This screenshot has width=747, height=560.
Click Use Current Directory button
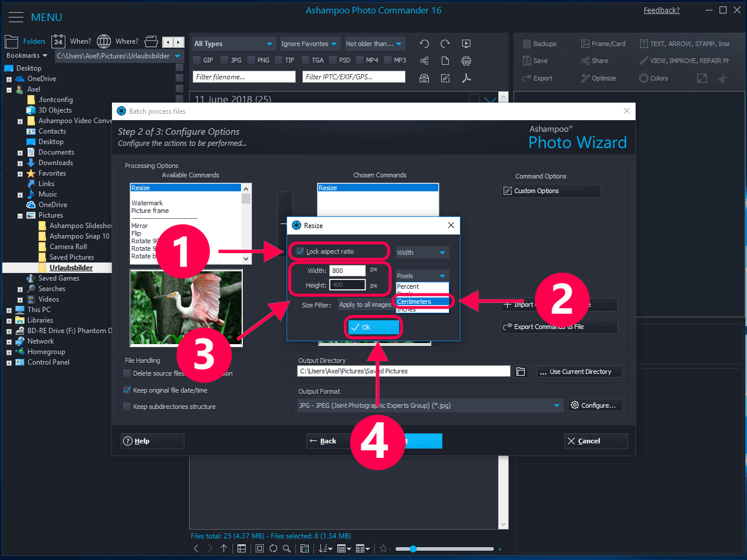point(580,372)
